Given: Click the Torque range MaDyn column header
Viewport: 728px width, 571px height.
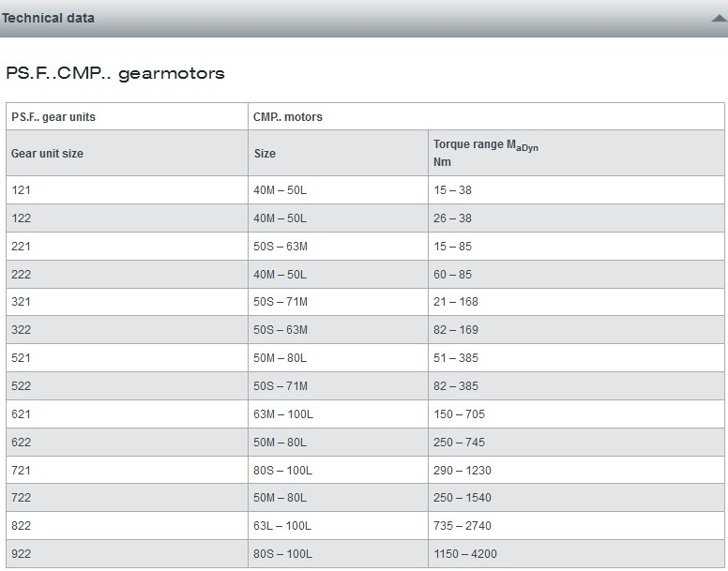Looking at the screenshot, I should [x=576, y=153].
